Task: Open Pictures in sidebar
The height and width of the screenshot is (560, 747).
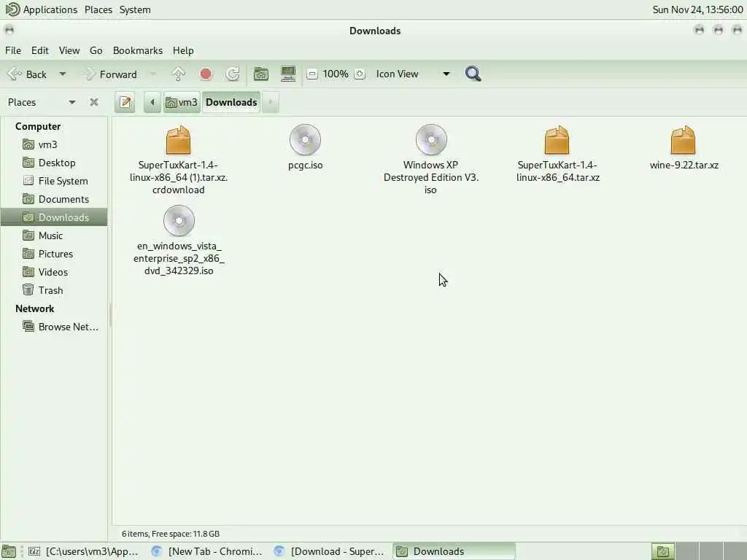Action: (x=54, y=254)
